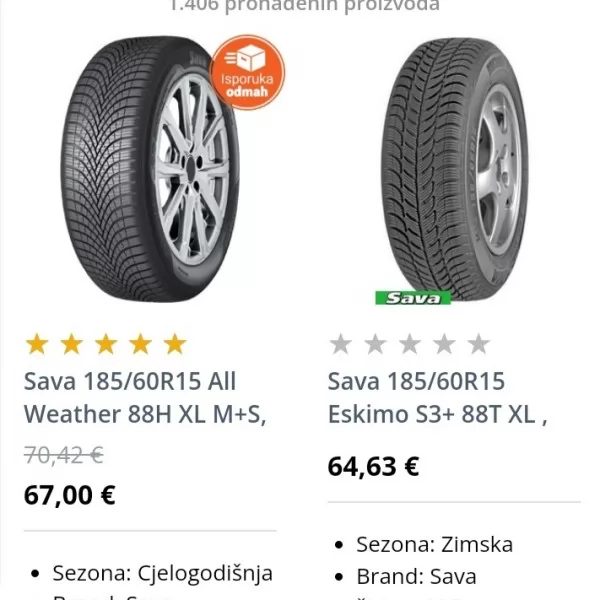Open the Sava All Weather tire image
This screenshot has width=600, height=600.
tap(135, 170)
